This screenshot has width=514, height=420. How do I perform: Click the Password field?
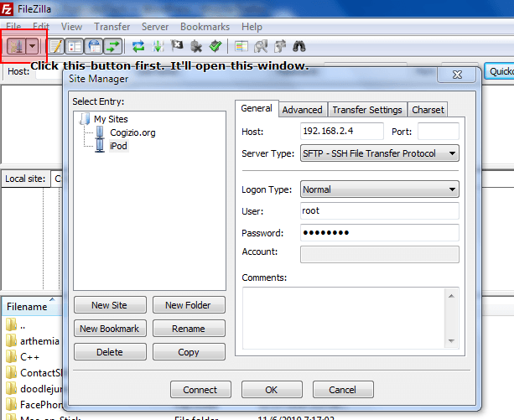(x=380, y=232)
